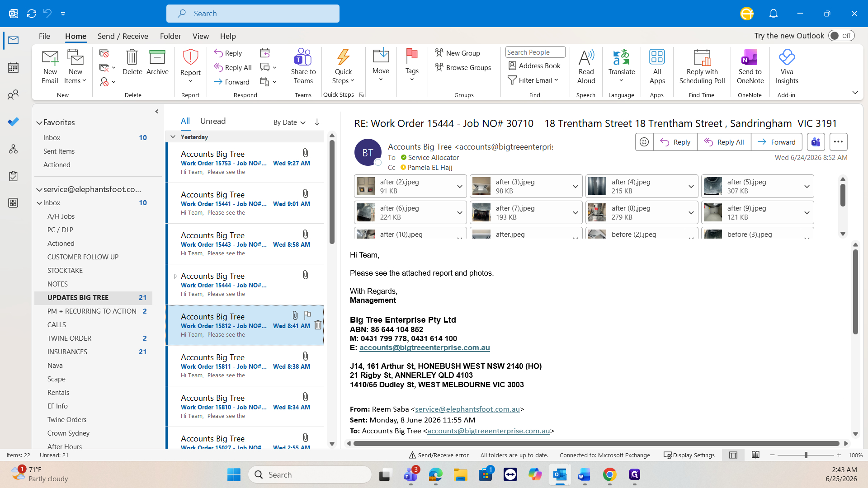Click Reply All in the ribbon
Screen dimensions: 868x488
[233, 67]
